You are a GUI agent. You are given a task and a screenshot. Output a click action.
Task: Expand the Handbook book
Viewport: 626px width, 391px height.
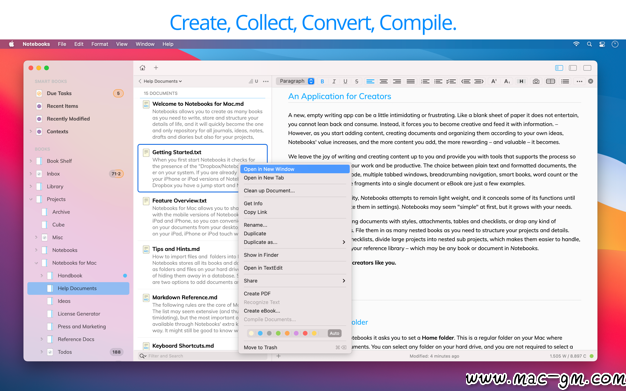coord(42,276)
